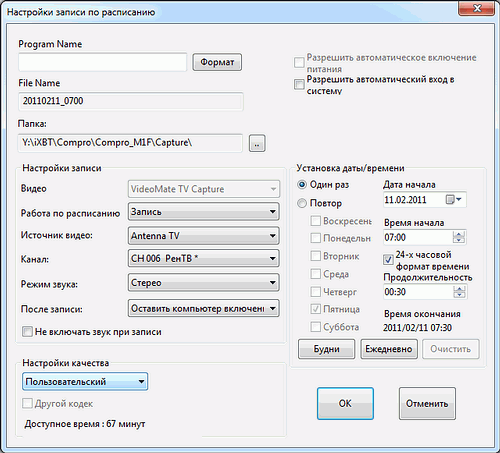Select the Один раз radio button
The width and height of the screenshot is (500, 453).
click(x=302, y=184)
